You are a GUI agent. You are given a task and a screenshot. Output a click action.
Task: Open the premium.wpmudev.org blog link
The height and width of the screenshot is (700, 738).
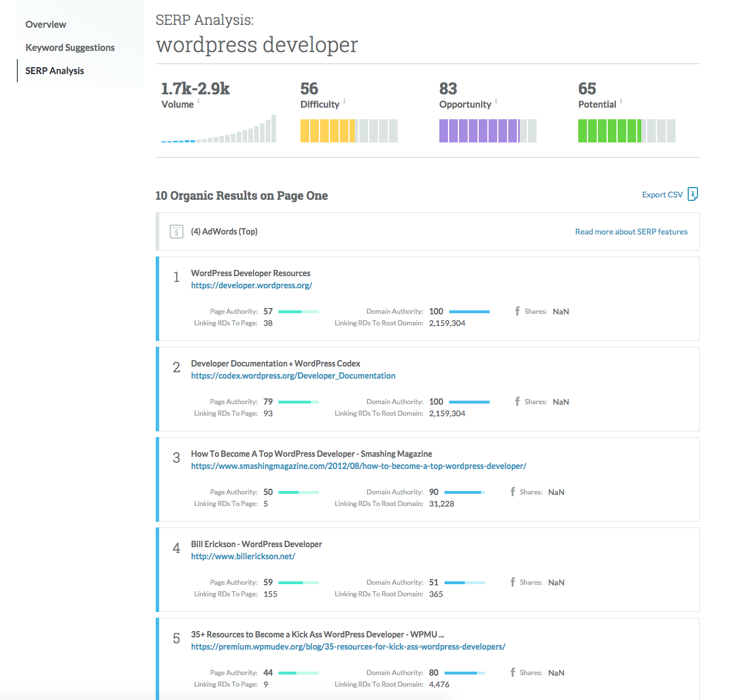(348, 647)
